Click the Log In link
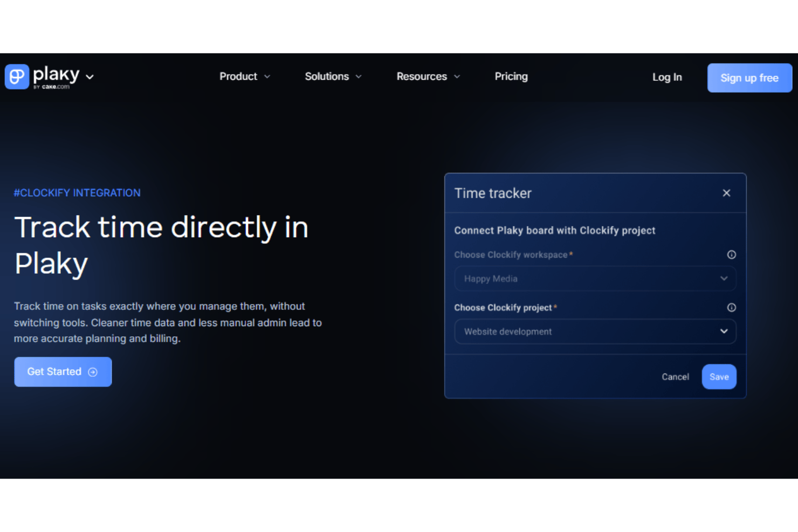This screenshot has width=798, height=532. 667,77
